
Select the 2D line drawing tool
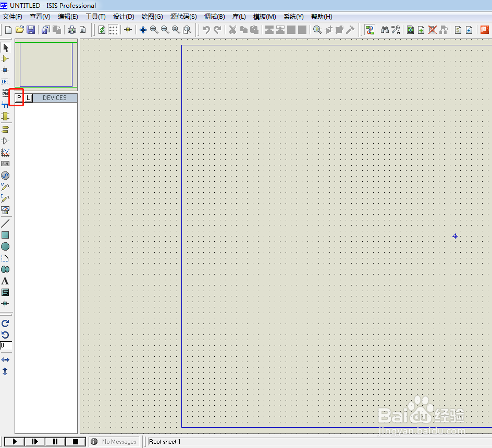[x=5, y=223]
